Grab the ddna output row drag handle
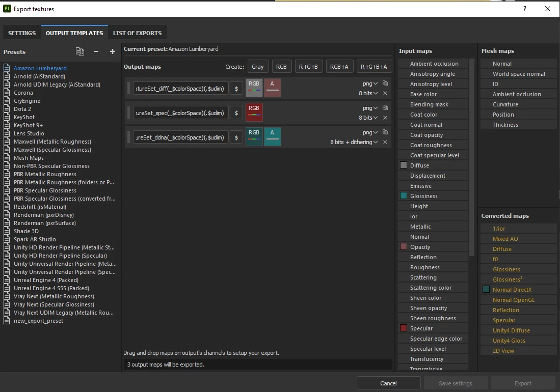Screen dimensions: 560x392 (129, 137)
